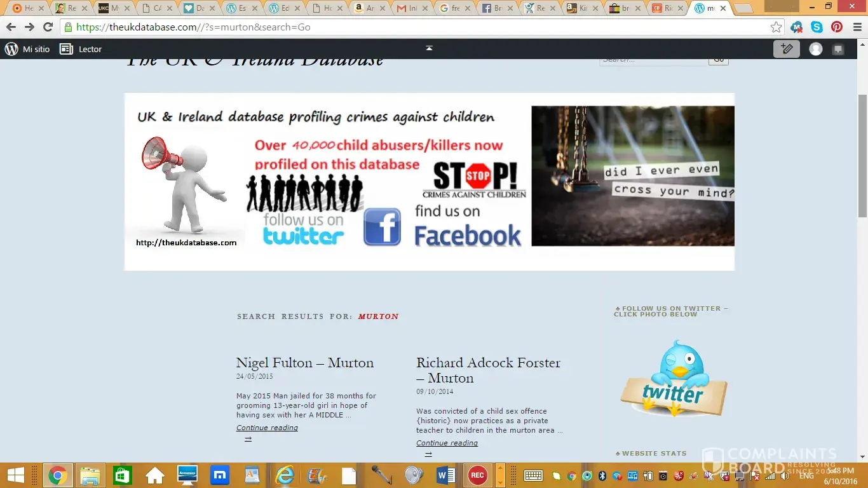
Task: Open the on-screen keyboard icon
Action: (533, 475)
